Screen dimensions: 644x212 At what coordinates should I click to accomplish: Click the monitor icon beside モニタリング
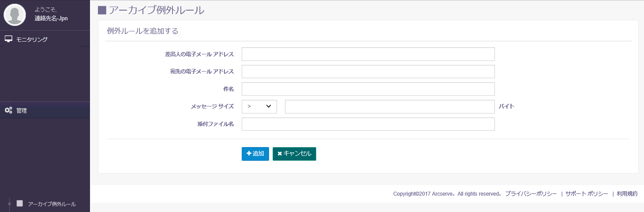pos(8,39)
